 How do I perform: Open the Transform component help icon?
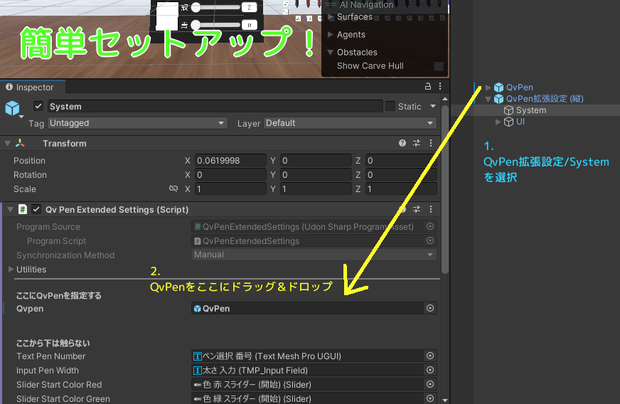(402, 143)
